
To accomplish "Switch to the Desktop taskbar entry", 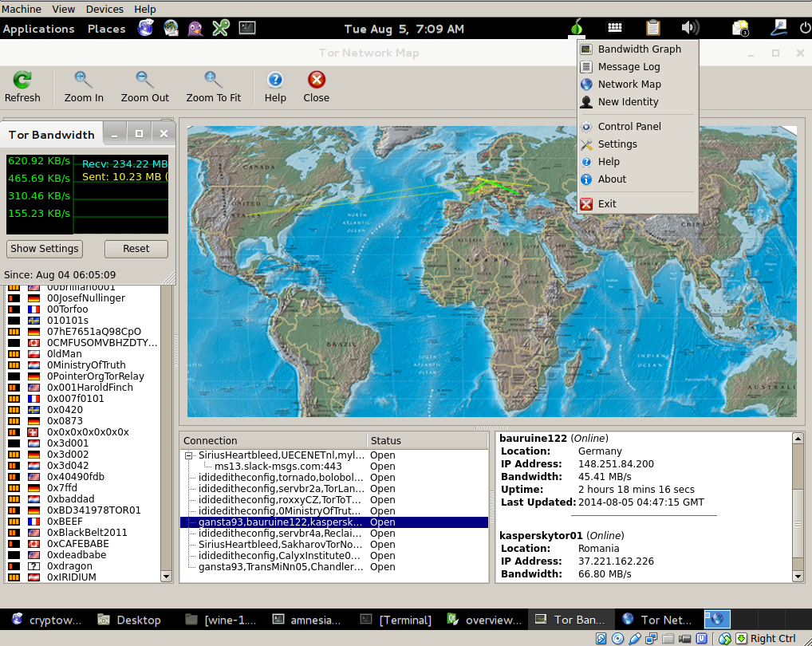I will coord(131,620).
